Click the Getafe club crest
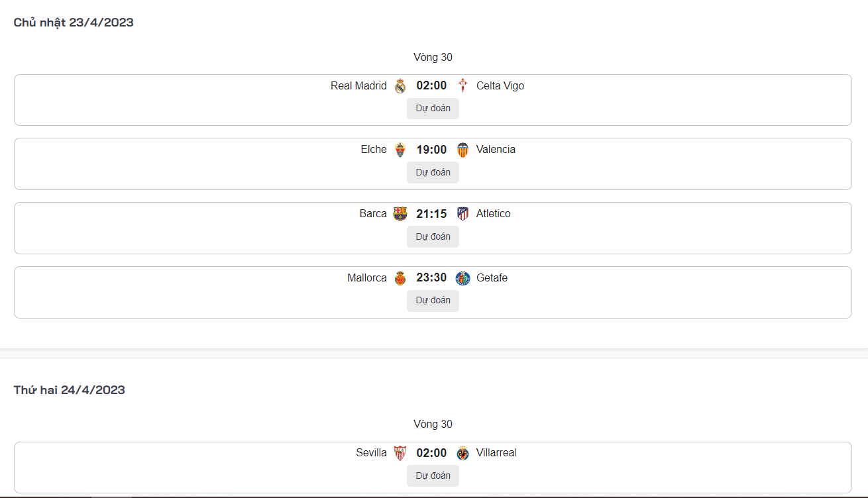 (x=463, y=278)
